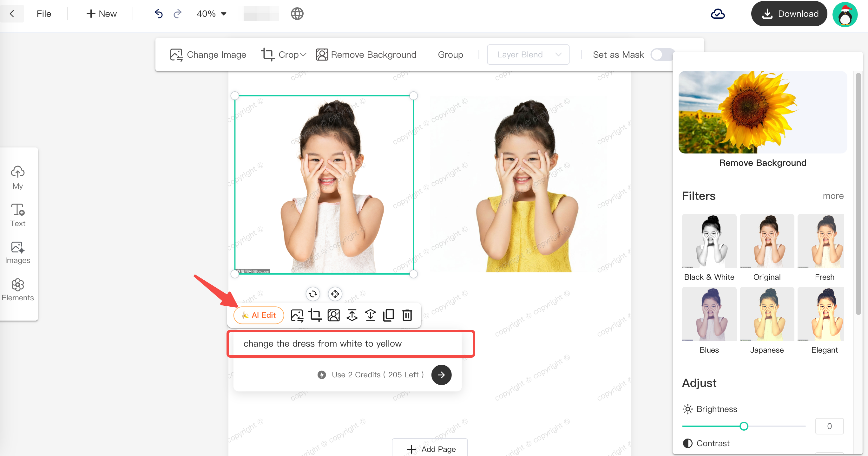
Task: Click the trash delete icon in floating toolbar
Action: (407, 315)
